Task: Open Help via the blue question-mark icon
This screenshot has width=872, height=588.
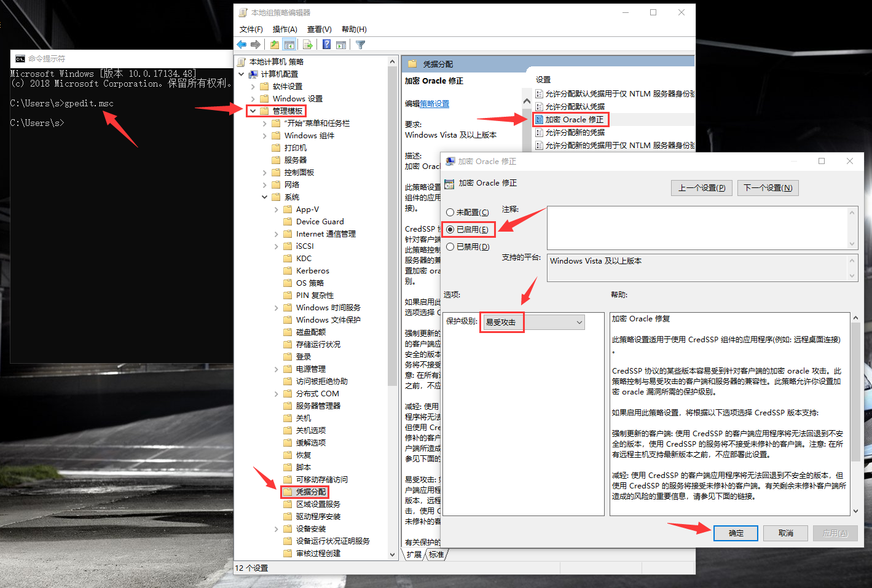Action: pyautogui.click(x=326, y=44)
